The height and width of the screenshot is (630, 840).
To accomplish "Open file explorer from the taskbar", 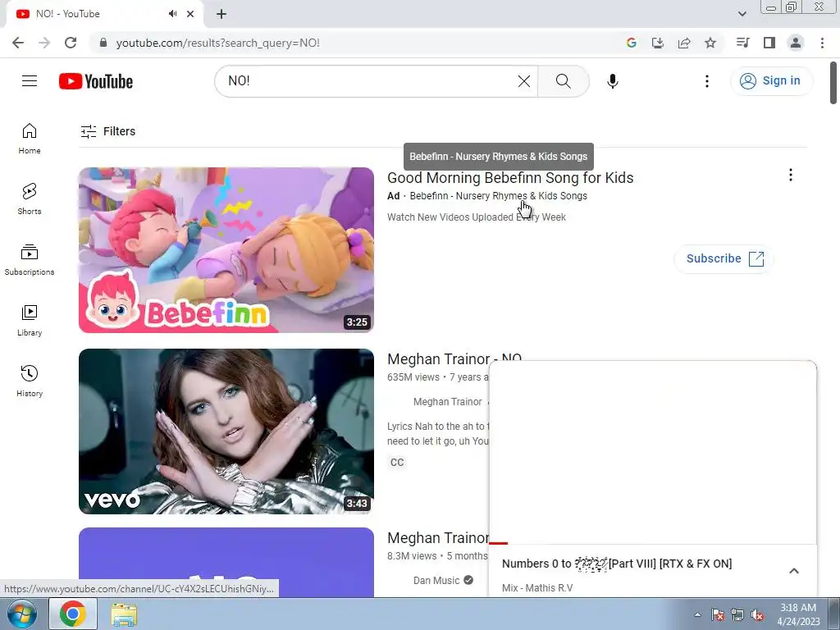I will (x=124, y=614).
